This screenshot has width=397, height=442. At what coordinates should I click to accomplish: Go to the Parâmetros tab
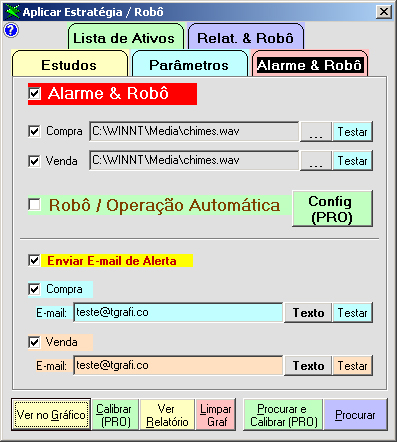click(x=189, y=64)
